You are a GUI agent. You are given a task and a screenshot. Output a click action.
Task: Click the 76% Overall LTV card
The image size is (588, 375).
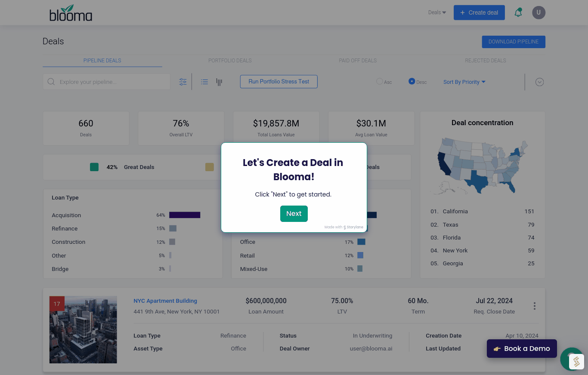[181, 129]
